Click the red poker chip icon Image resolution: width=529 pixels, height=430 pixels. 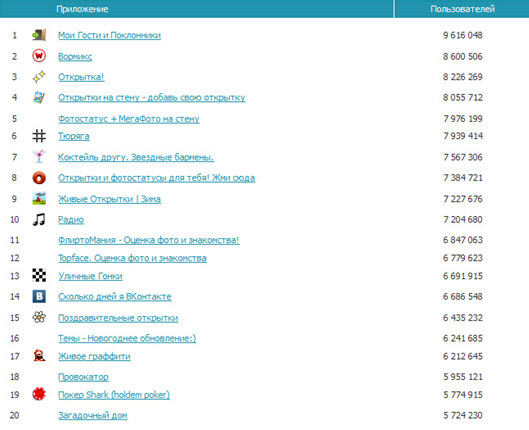pyautogui.click(x=39, y=394)
